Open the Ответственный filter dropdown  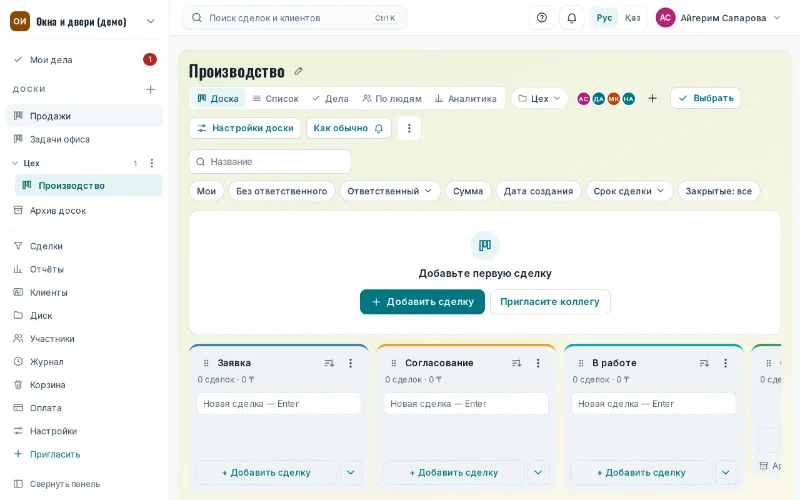pos(390,191)
